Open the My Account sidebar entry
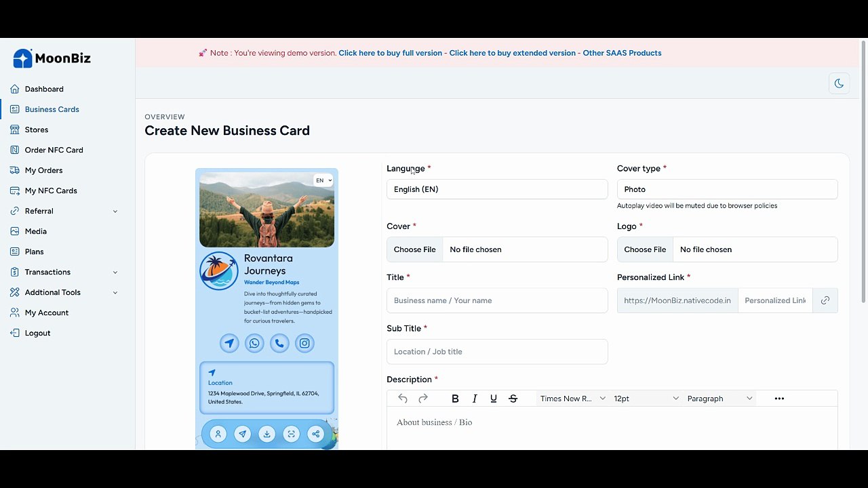The image size is (868, 488). (47, 312)
